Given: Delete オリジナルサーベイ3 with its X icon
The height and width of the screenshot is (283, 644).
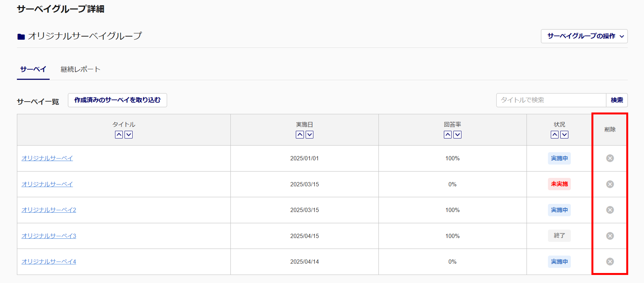Looking at the screenshot, I should point(609,236).
